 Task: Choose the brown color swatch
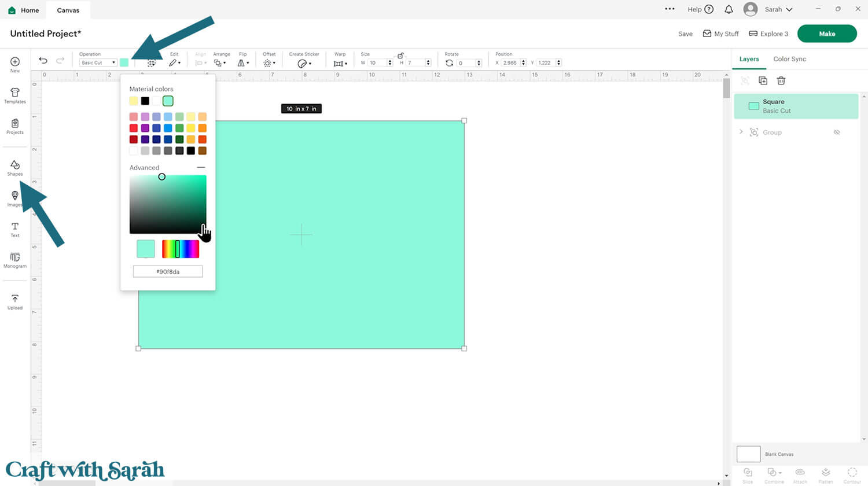(x=202, y=150)
